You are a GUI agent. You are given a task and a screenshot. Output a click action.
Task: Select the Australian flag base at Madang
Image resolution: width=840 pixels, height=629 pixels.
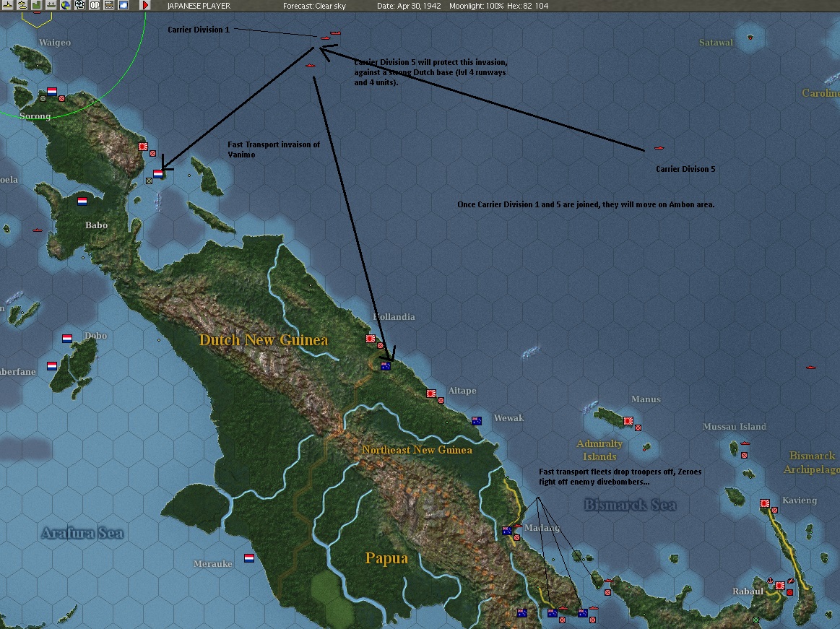pos(507,530)
